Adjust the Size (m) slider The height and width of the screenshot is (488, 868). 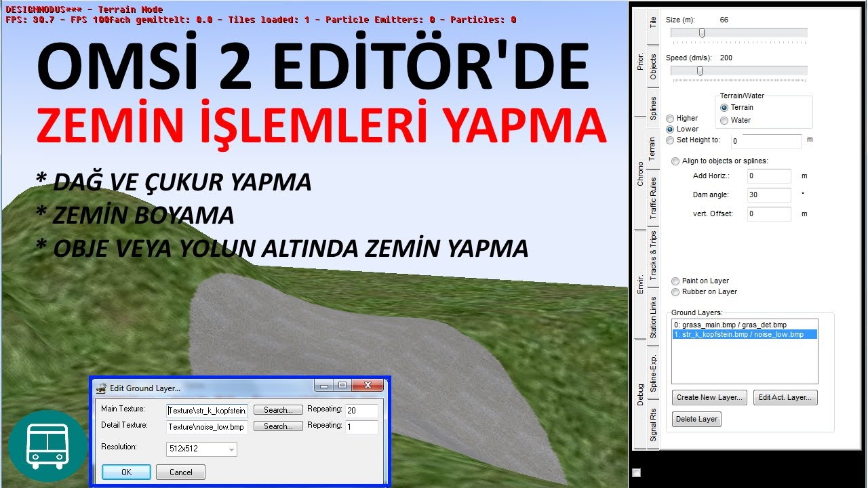click(x=703, y=33)
